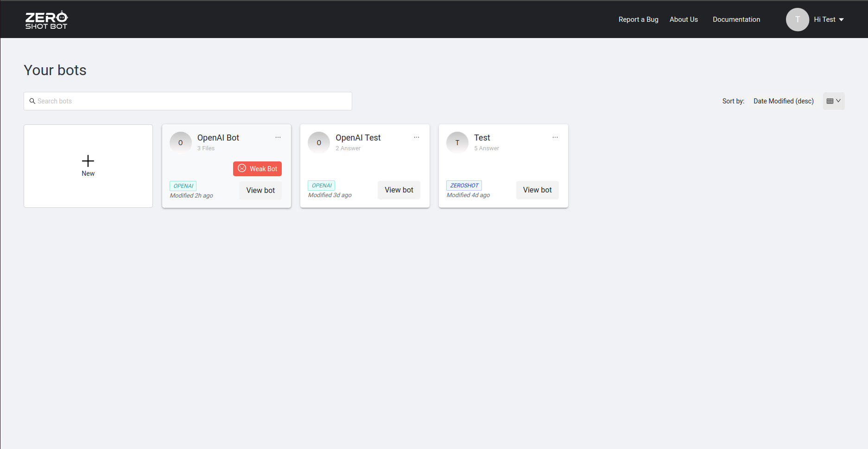Expand the grid view layout switcher
This screenshot has height=449, width=868.
pyautogui.click(x=833, y=101)
